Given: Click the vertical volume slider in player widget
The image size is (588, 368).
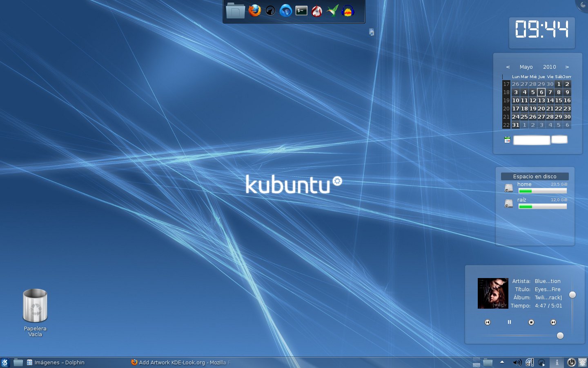Looking at the screenshot, I should (x=572, y=305).
